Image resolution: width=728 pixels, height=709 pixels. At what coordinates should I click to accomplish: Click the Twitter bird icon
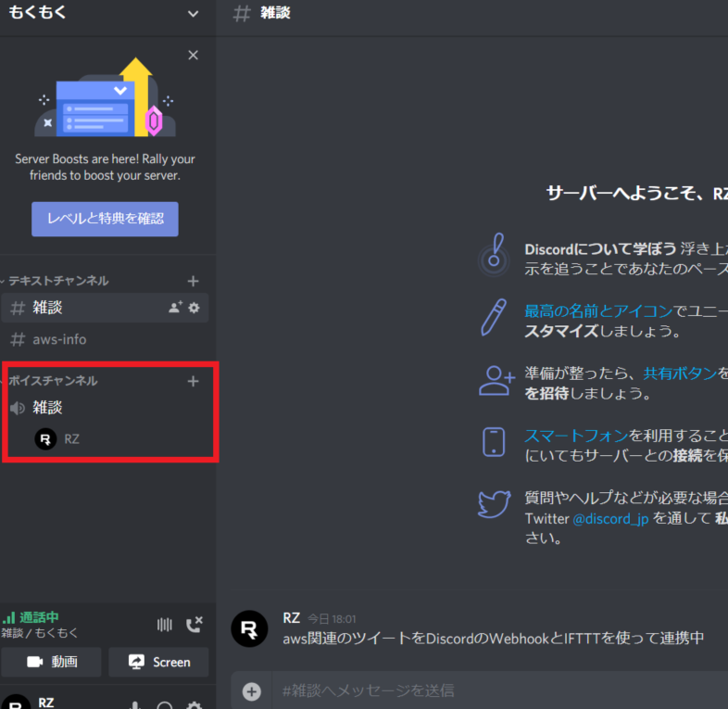(x=494, y=503)
